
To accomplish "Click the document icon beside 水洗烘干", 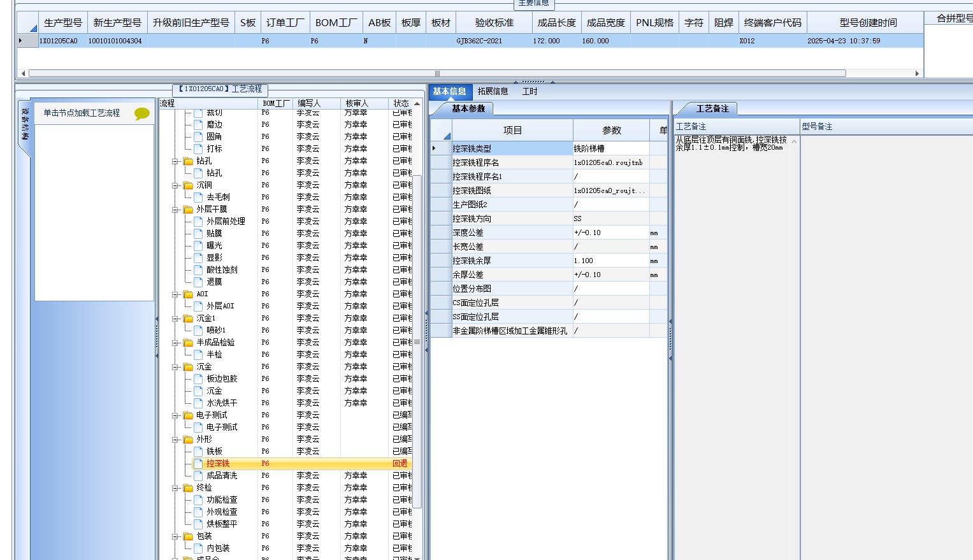I will 198,403.
